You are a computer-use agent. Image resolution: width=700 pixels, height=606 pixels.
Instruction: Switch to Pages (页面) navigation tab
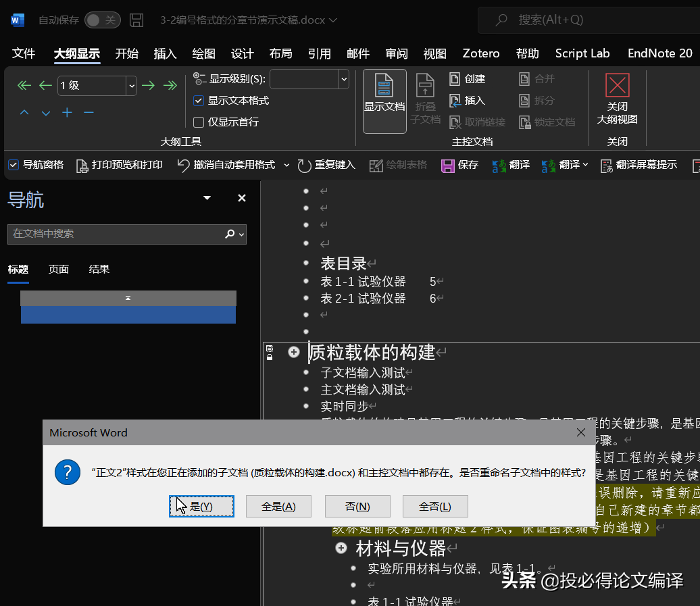59,269
